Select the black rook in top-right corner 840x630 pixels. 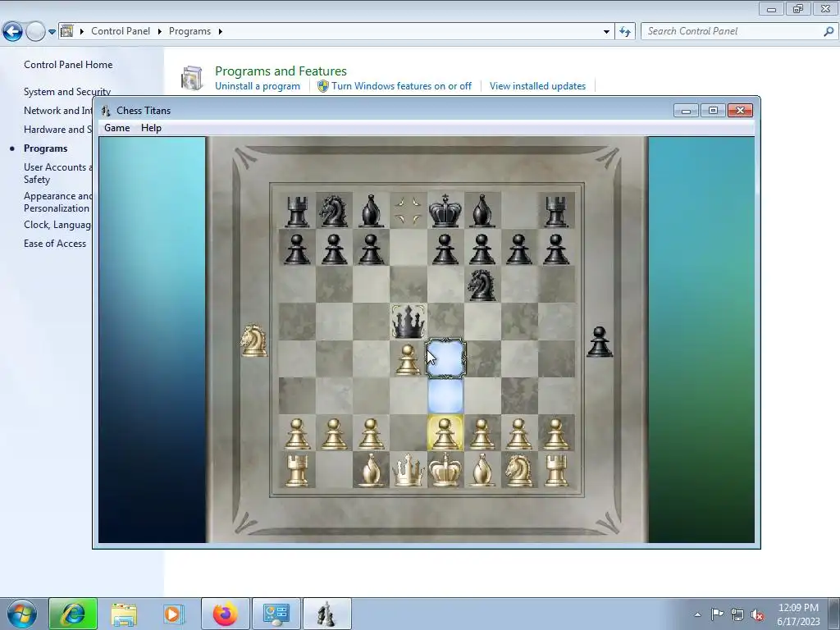coord(556,211)
